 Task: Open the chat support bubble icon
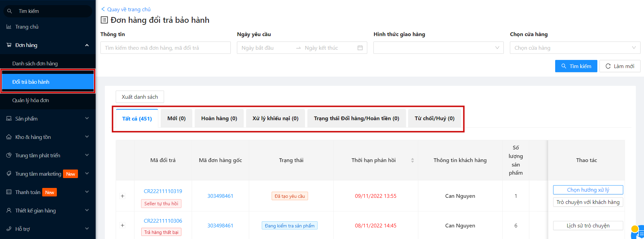pos(637,232)
